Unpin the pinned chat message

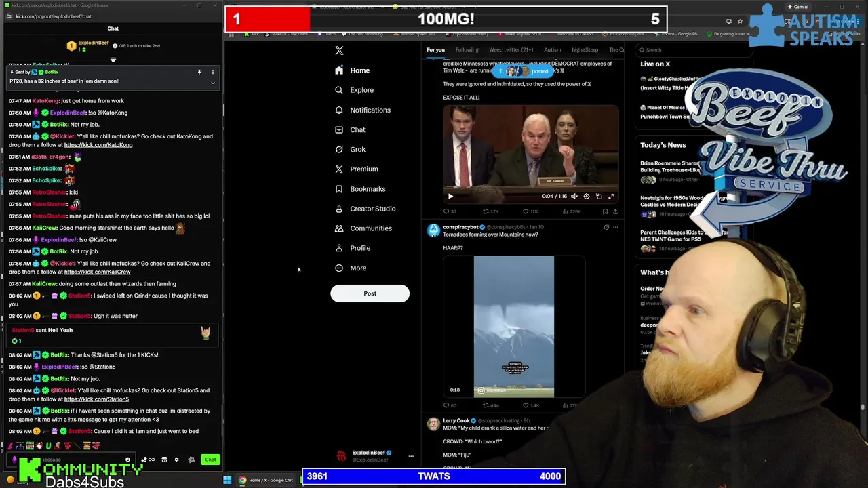point(199,72)
